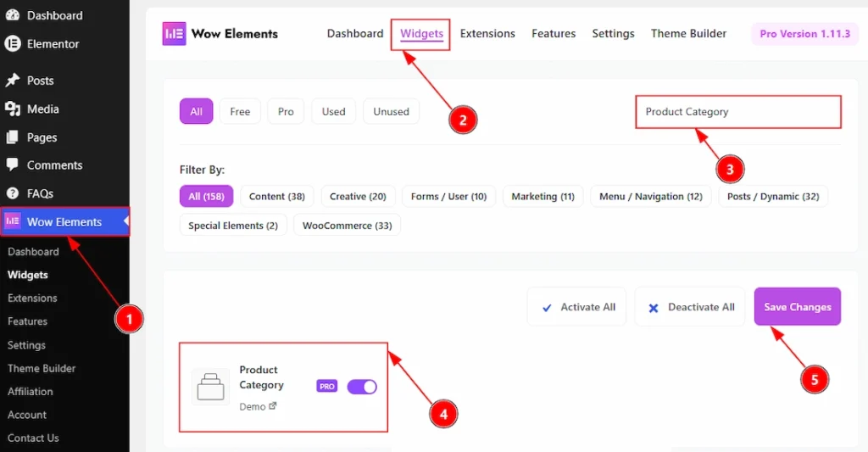Click the Pro Version 1.11.3 badge
Image resolution: width=868 pixels, height=452 pixels.
[805, 34]
